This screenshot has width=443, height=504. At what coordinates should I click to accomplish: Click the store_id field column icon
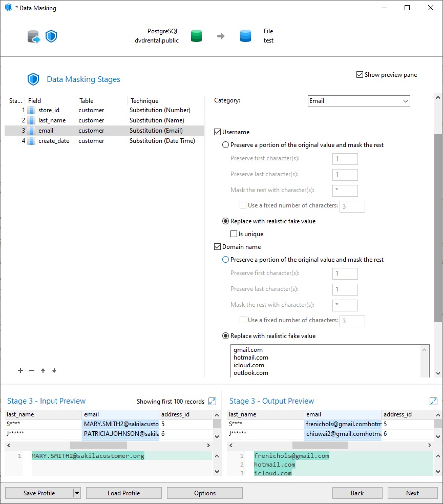coord(31,110)
